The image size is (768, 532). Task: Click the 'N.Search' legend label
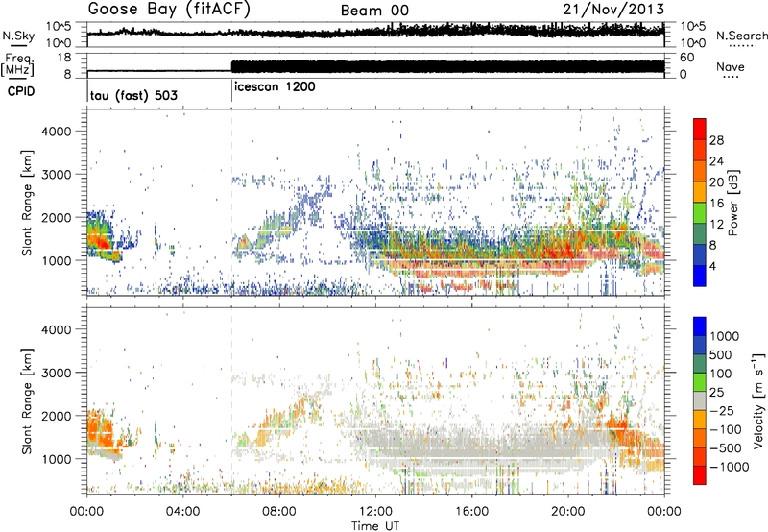(742, 36)
